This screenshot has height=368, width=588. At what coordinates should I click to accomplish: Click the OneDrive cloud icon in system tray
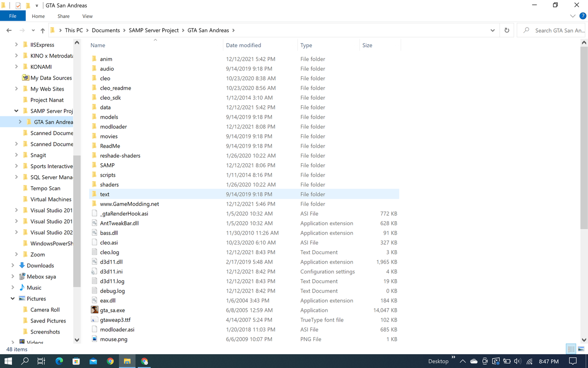pos(474,362)
